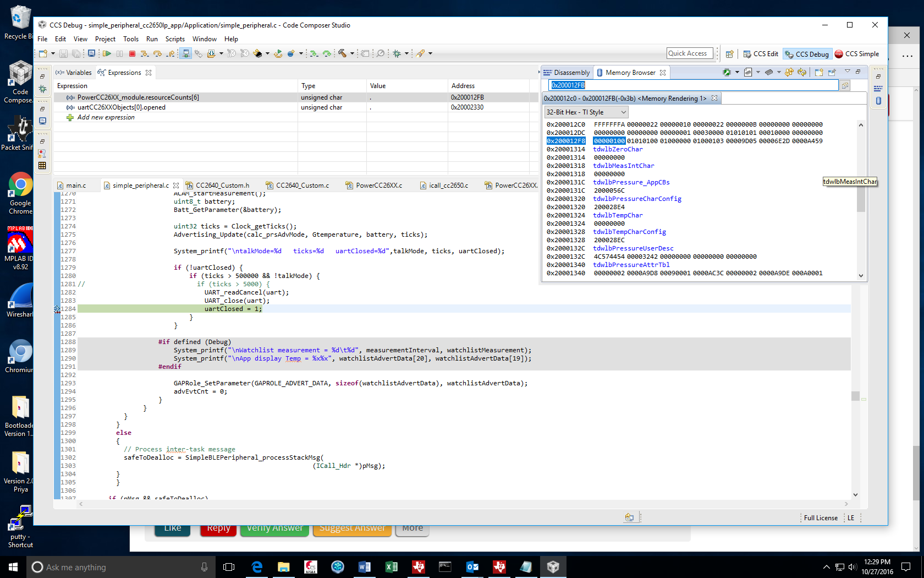Open the Debug bug dropdown arrow
Viewport: 924px width, 578px height.
click(x=406, y=53)
